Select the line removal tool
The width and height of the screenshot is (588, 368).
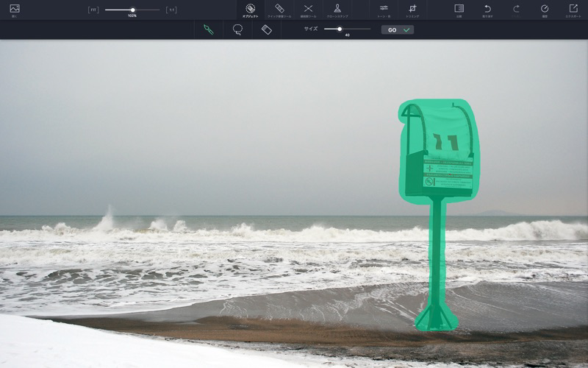[x=308, y=10]
